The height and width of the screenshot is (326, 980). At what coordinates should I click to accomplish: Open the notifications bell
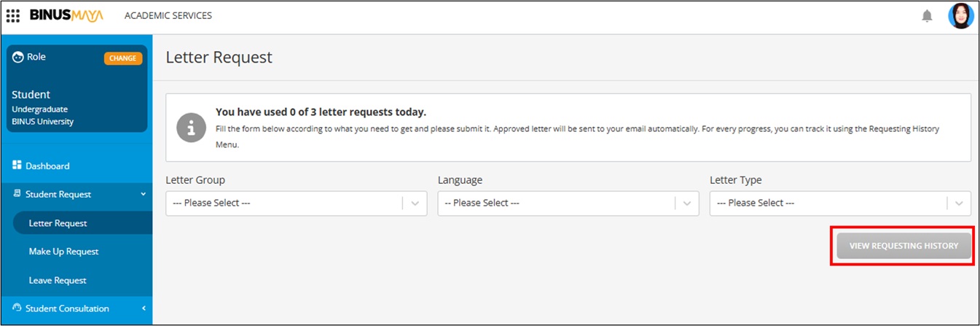click(927, 15)
